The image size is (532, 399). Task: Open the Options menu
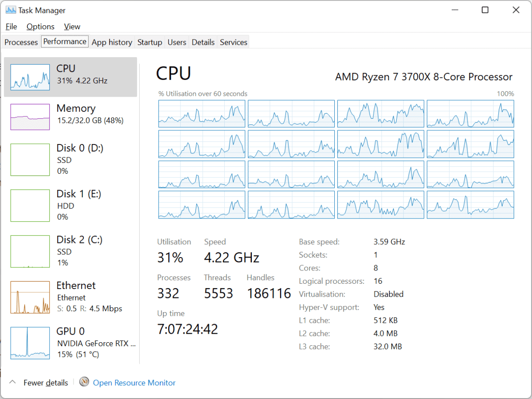pos(40,27)
